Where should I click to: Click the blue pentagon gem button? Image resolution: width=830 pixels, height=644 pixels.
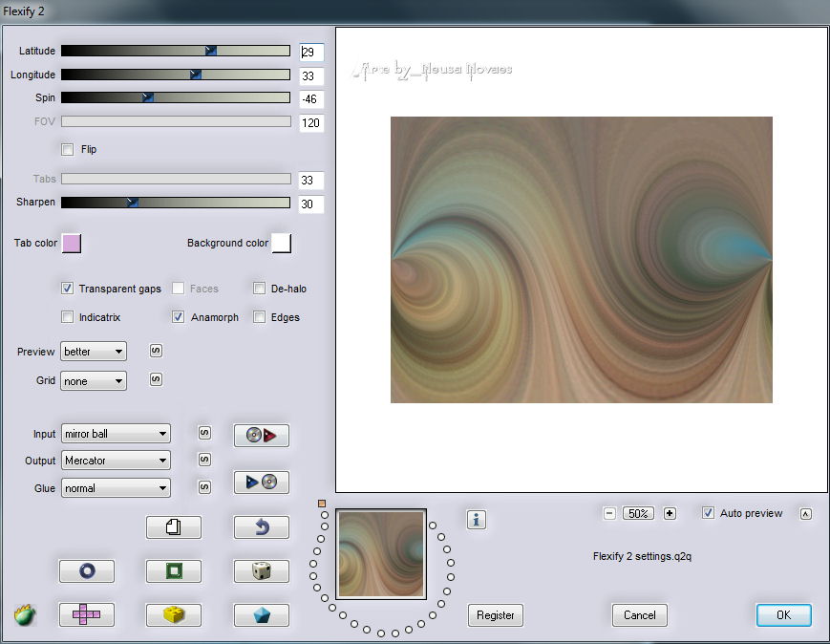tap(262, 615)
